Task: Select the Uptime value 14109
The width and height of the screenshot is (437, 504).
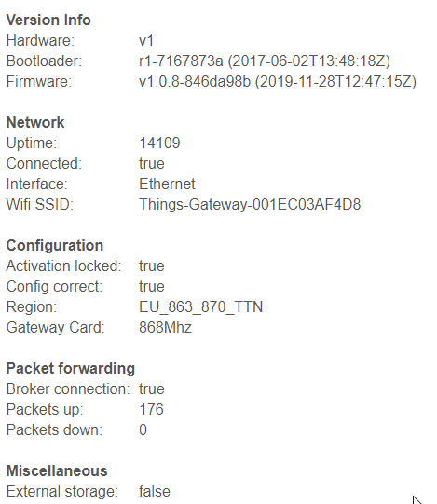Action: click(x=159, y=143)
